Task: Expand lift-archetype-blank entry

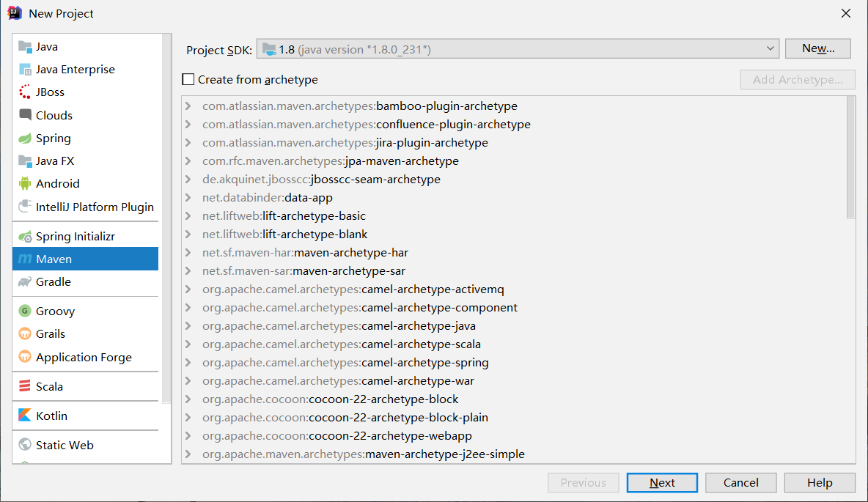Action: pyautogui.click(x=188, y=234)
